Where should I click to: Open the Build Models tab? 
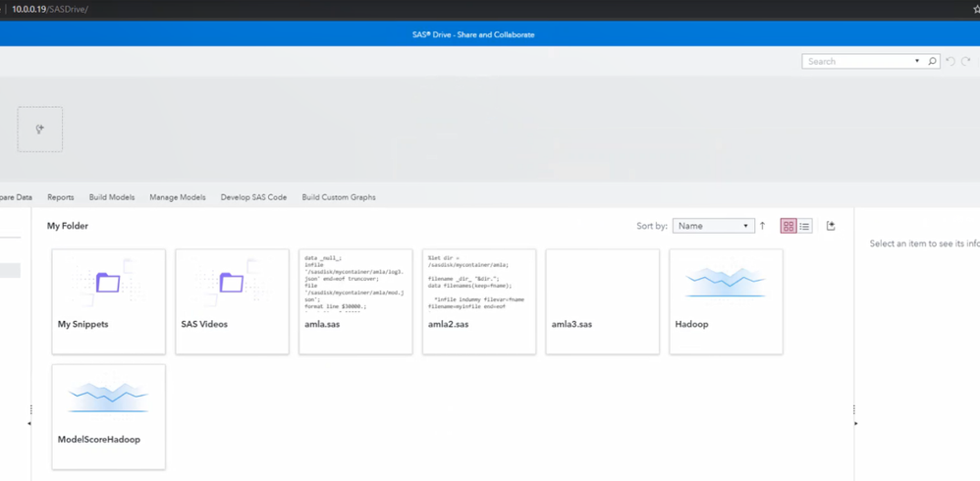point(112,197)
